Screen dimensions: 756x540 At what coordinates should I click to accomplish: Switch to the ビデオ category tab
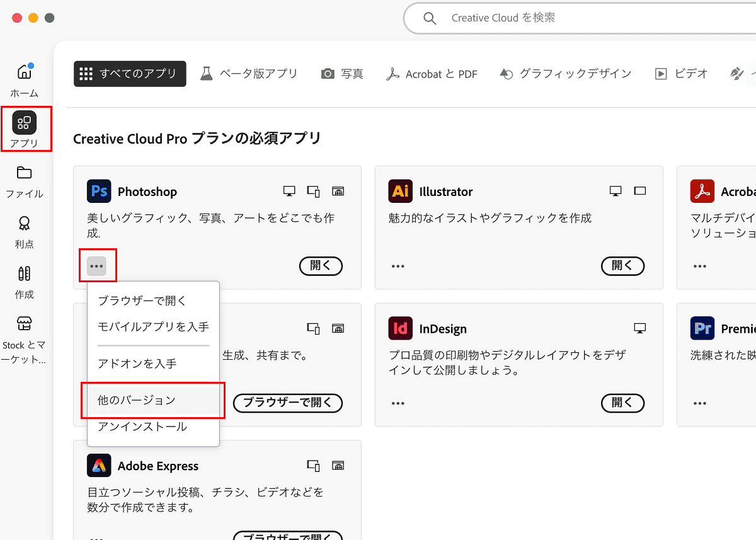(x=681, y=74)
